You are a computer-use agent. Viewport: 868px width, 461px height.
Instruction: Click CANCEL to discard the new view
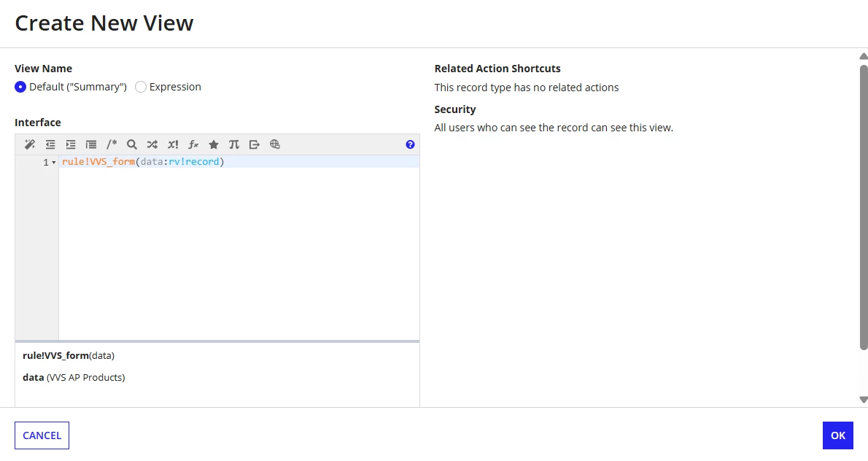coord(42,435)
